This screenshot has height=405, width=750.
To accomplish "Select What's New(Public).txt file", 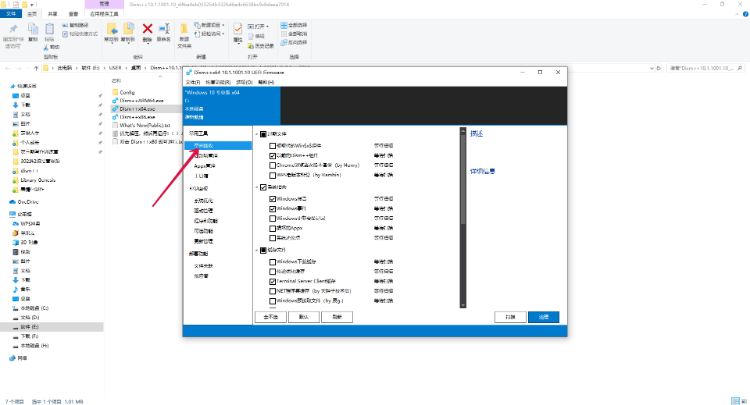I will 144,125.
